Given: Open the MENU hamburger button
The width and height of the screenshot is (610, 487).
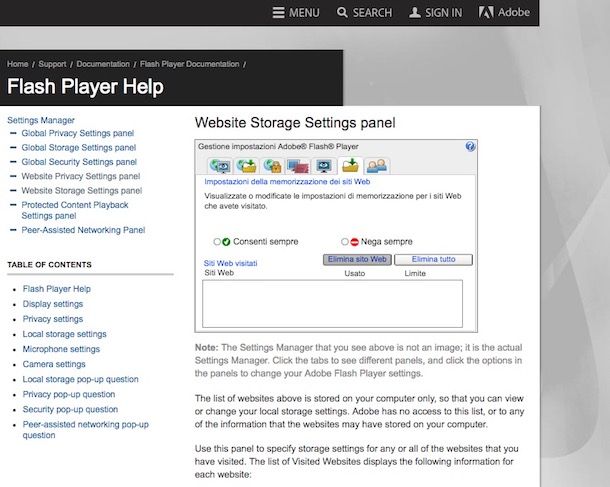Looking at the screenshot, I should (x=296, y=13).
